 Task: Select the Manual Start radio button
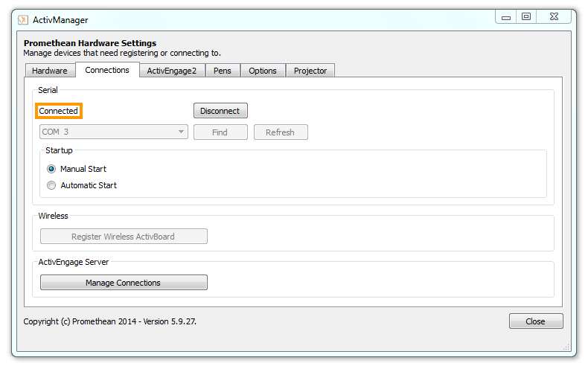[x=51, y=169]
